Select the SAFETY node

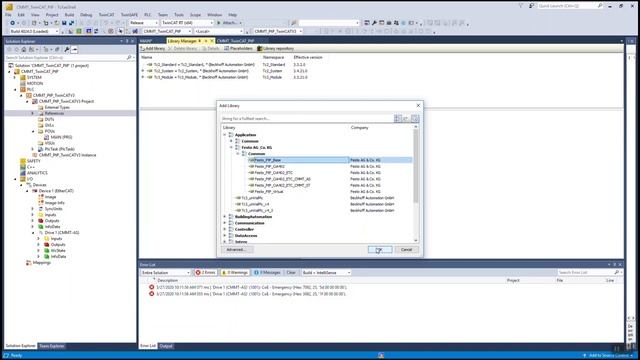33,161
